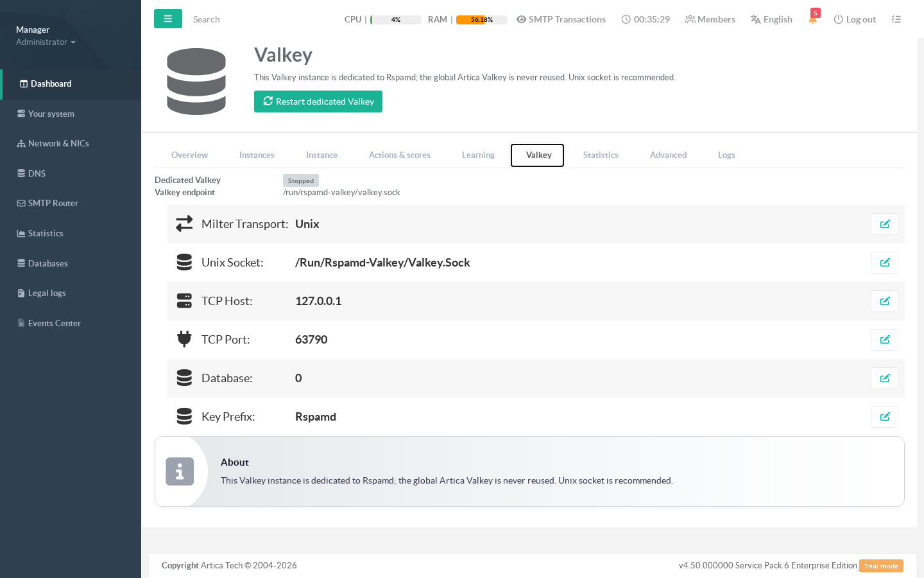Click the TCP Port plug icon
This screenshot has width=924, height=578.
click(184, 339)
